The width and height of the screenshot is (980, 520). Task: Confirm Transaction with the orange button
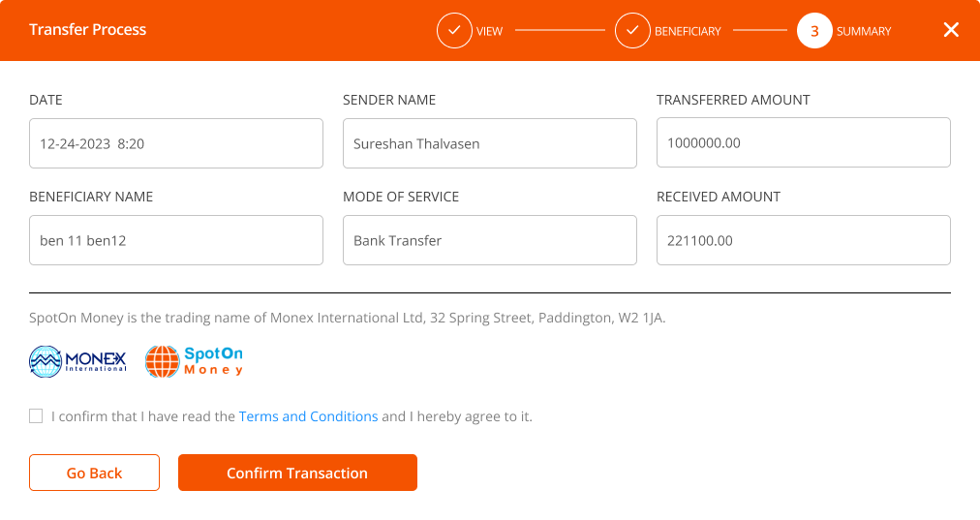pos(297,473)
